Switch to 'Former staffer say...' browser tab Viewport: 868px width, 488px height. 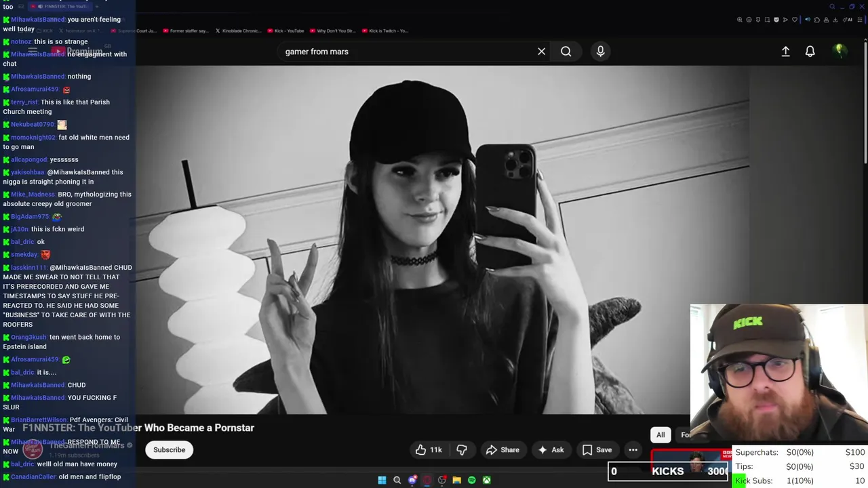pos(185,30)
